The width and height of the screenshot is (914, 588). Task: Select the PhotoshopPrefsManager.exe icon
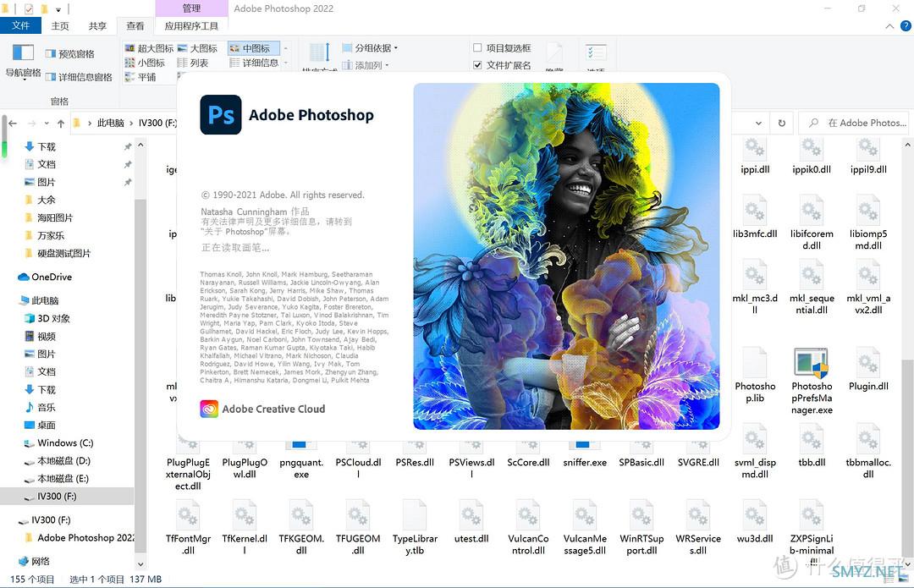(x=812, y=362)
